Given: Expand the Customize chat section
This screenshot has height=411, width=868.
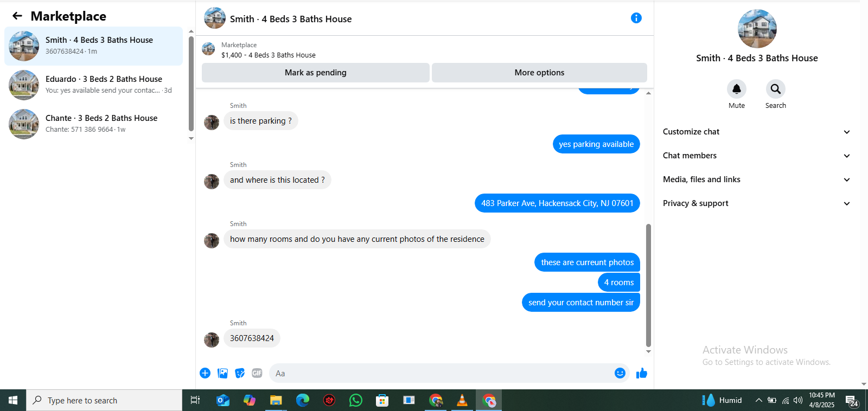Looking at the screenshot, I should pyautogui.click(x=756, y=132).
